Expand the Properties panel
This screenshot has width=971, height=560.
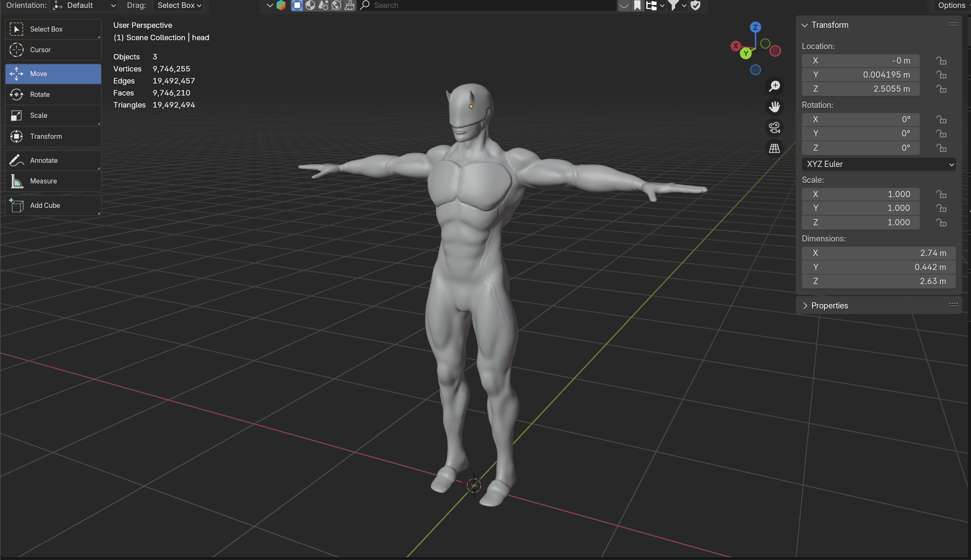[829, 306]
